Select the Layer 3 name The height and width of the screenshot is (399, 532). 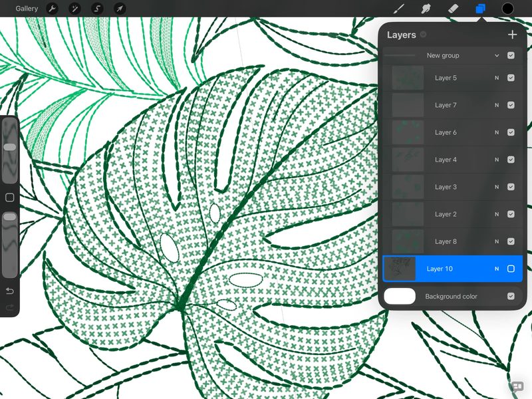pyautogui.click(x=446, y=187)
